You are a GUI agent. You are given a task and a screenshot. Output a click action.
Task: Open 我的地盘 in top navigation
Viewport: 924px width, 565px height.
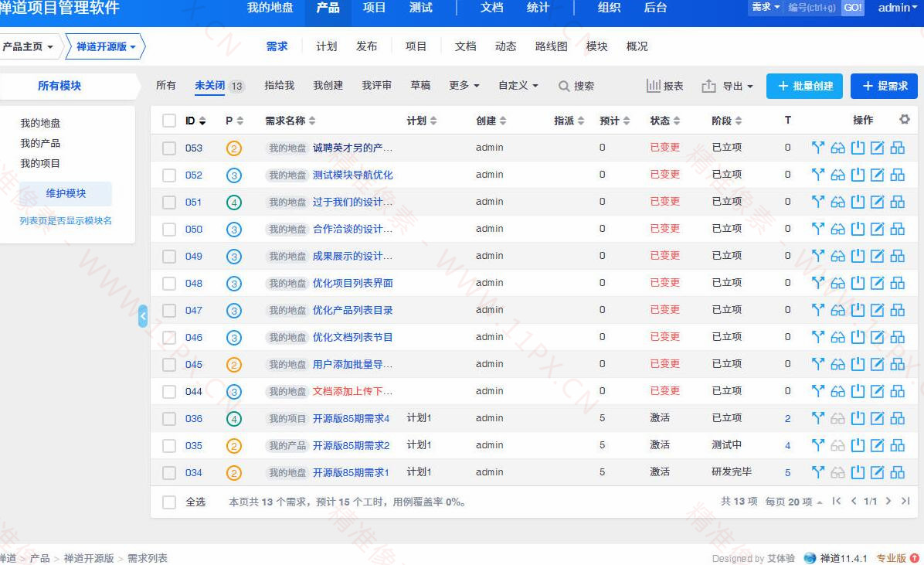[x=270, y=8]
